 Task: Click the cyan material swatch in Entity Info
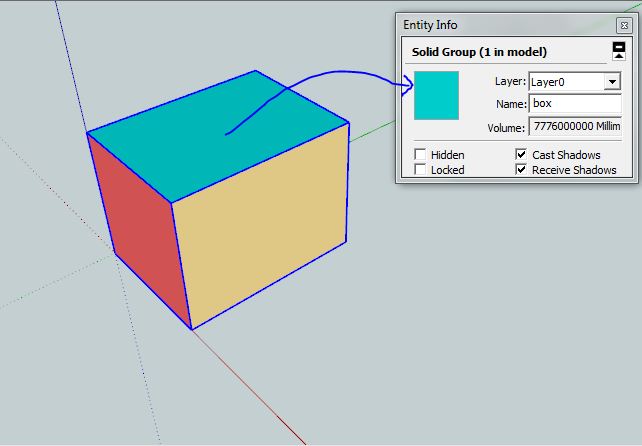[436, 95]
